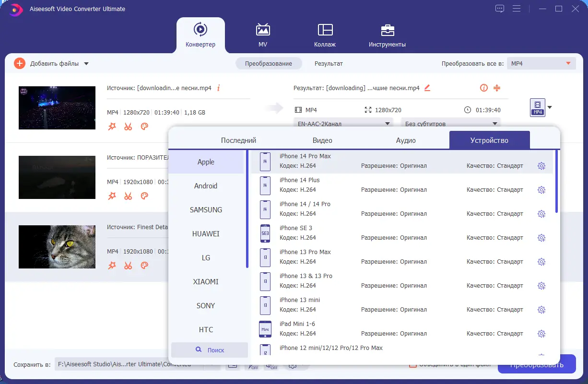The height and width of the screenshot is (384, 588).
Task: Select the Результат view
Action: [329, 63]
